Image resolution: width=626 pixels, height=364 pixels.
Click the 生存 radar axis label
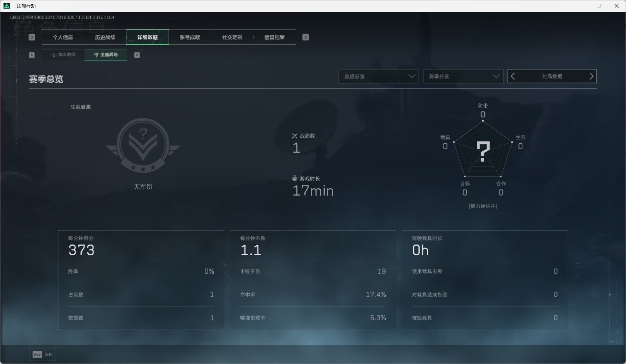520,137
